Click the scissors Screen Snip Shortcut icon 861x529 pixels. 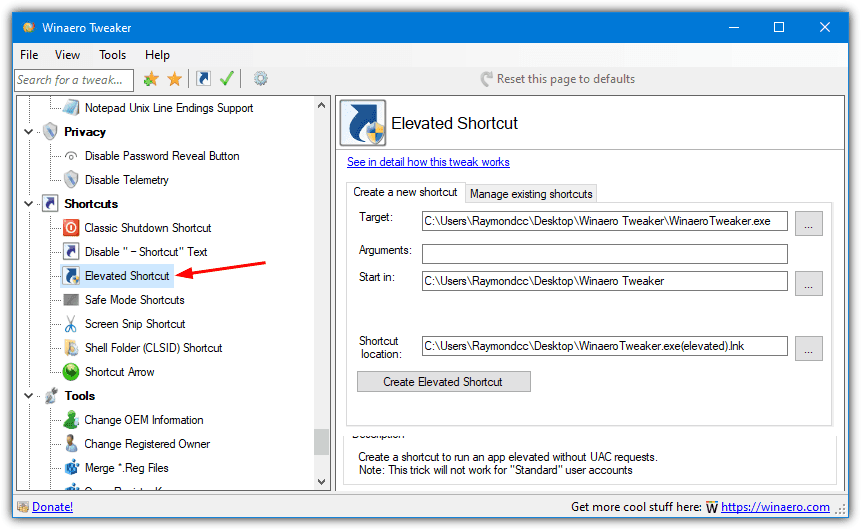[71, 324]
